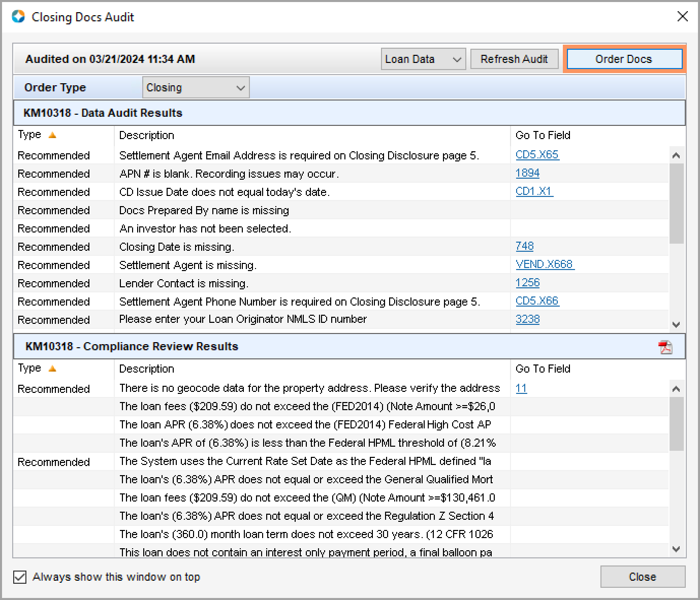This screenshot has height=600, width=700.
Task: Click KM10318 - Data Audit Results header
Action: [349, 113]
